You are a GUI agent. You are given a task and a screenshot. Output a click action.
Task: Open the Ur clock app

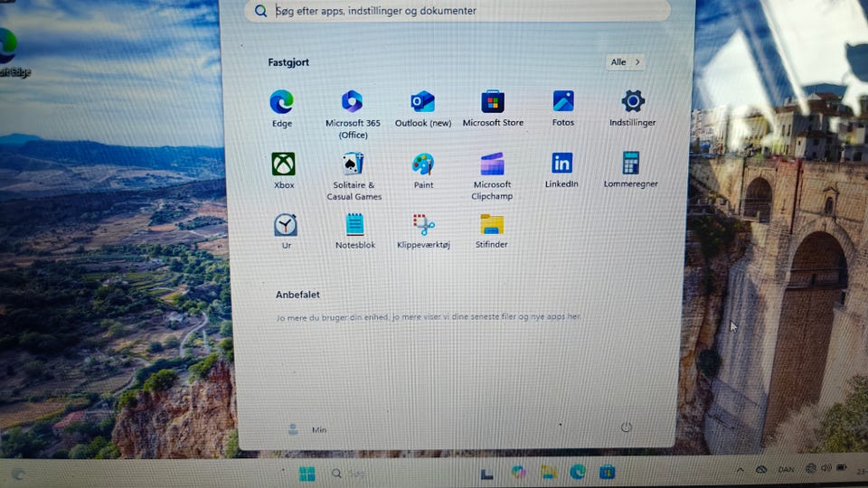(286, 231)
